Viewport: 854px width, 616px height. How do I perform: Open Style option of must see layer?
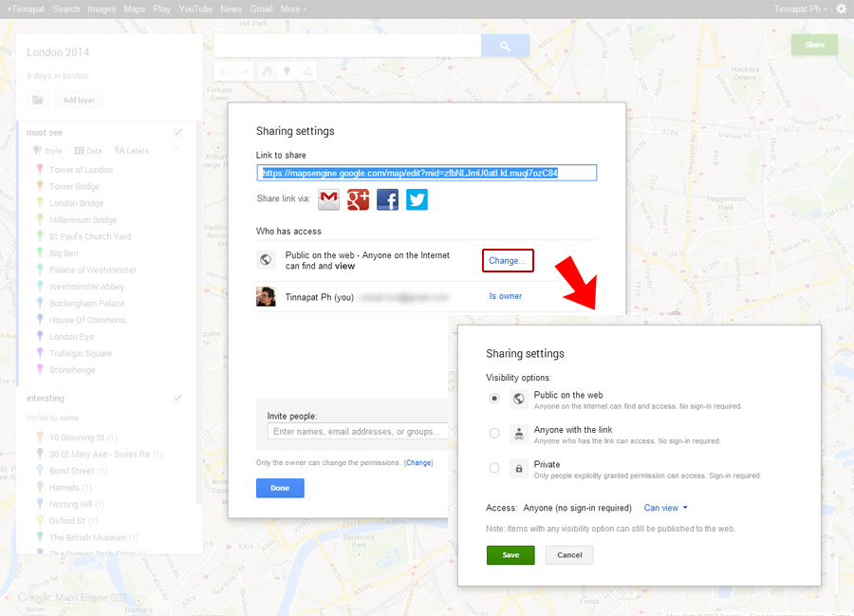[47, 150]
